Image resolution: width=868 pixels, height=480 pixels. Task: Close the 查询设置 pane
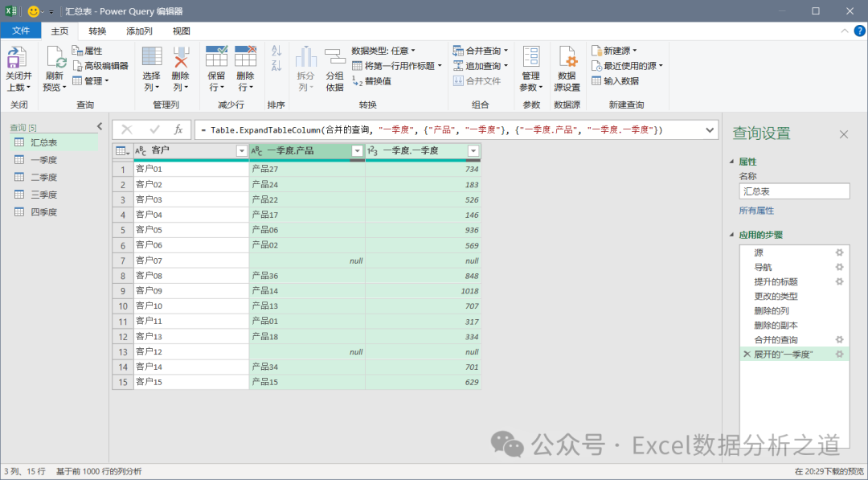[844, 134]
